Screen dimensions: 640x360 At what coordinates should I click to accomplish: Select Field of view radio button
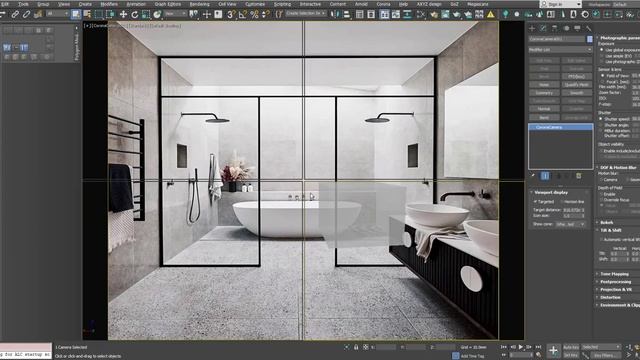click(602, 76)
